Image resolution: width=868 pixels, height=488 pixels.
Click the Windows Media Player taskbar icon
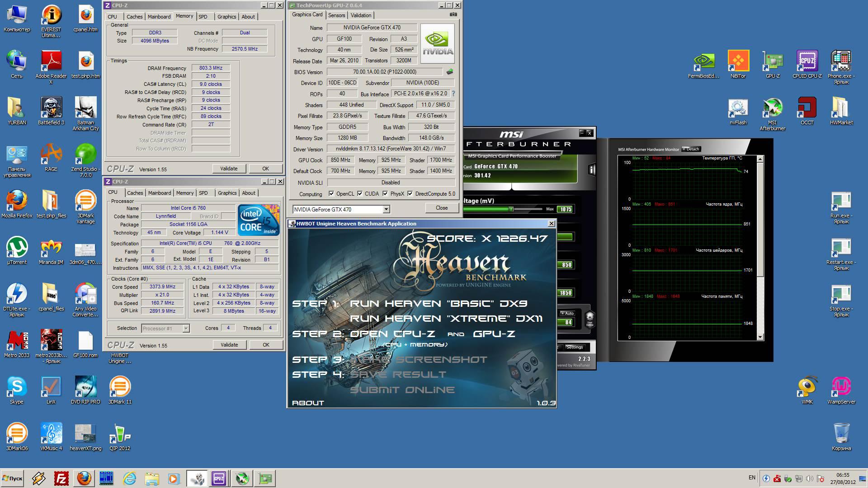tap(174, 479)
